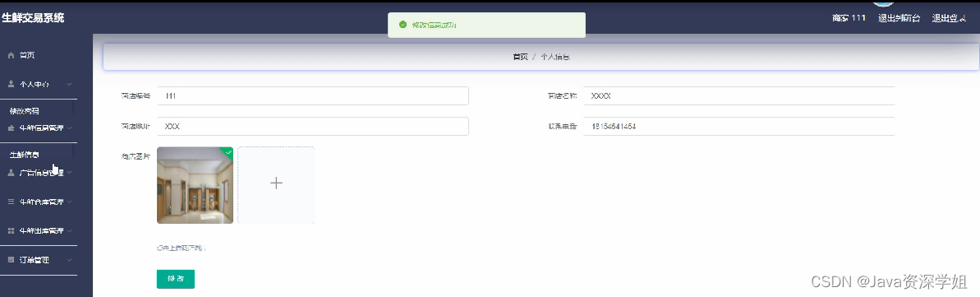Image resolution: width=980 pixels, height=297 pixels.
Task: Click the 首页 breadcrumb link
Action: tap(520, 57)
